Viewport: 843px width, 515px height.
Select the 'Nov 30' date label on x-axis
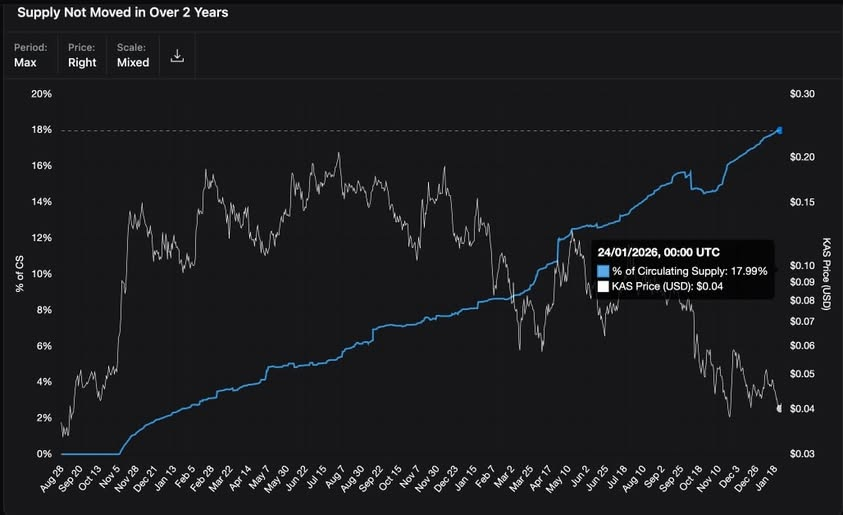tap(427, 478)
